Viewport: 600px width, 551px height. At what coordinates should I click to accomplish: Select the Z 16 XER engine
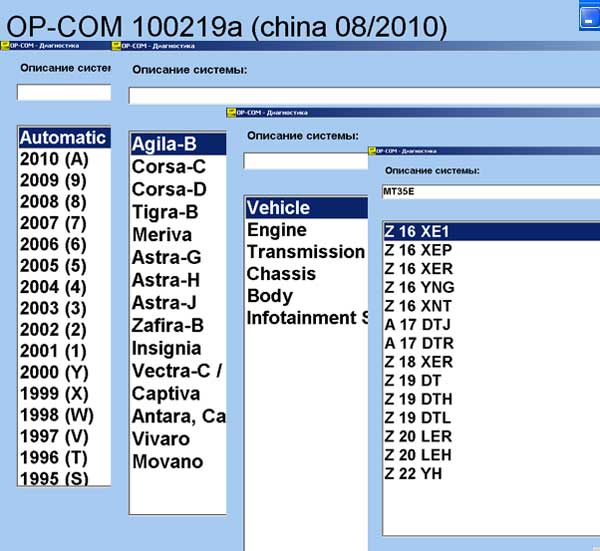coord(418,269)
